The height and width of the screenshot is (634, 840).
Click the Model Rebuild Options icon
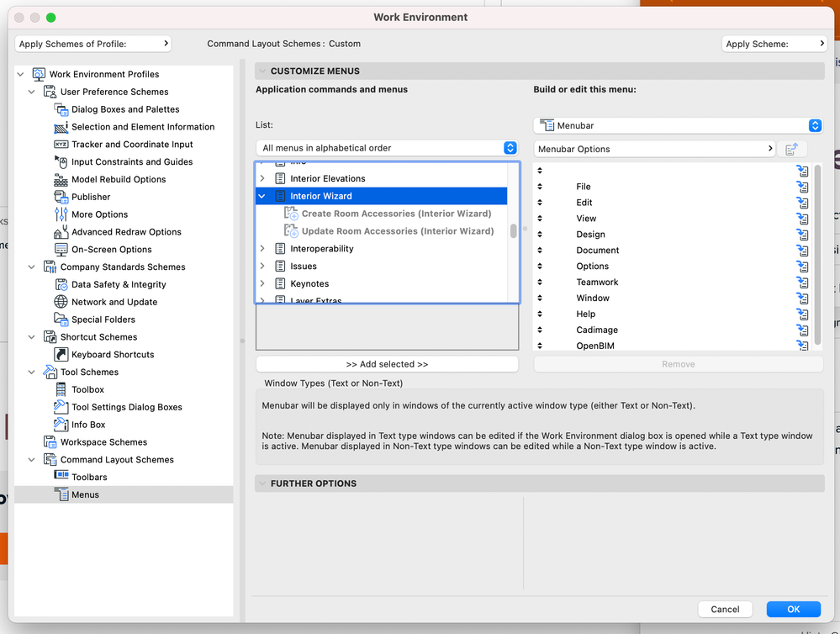61,180
